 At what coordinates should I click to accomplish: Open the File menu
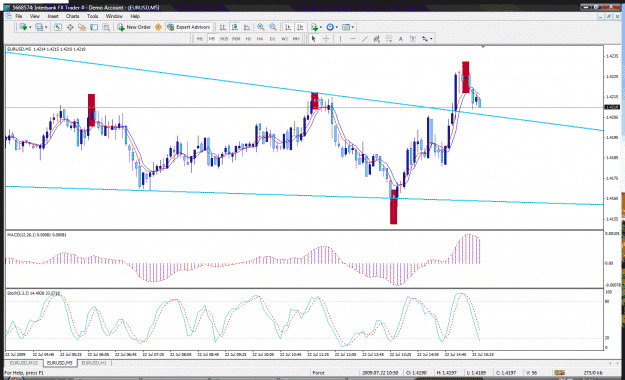coord(18,16)
